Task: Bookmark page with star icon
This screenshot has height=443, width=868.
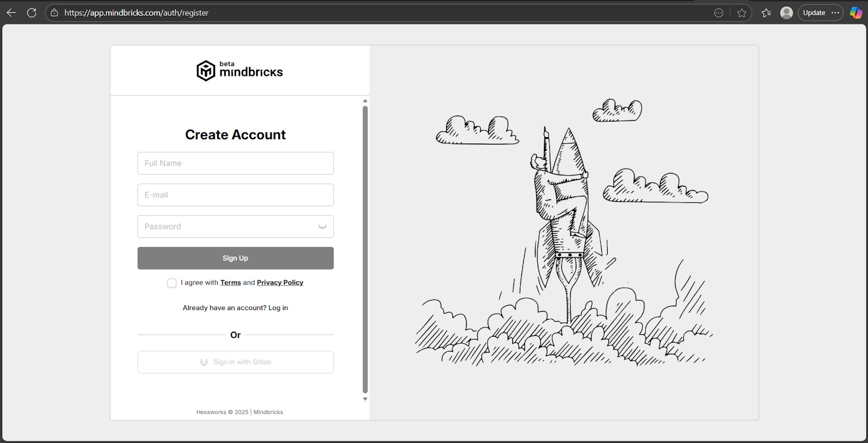Action: 742,13
